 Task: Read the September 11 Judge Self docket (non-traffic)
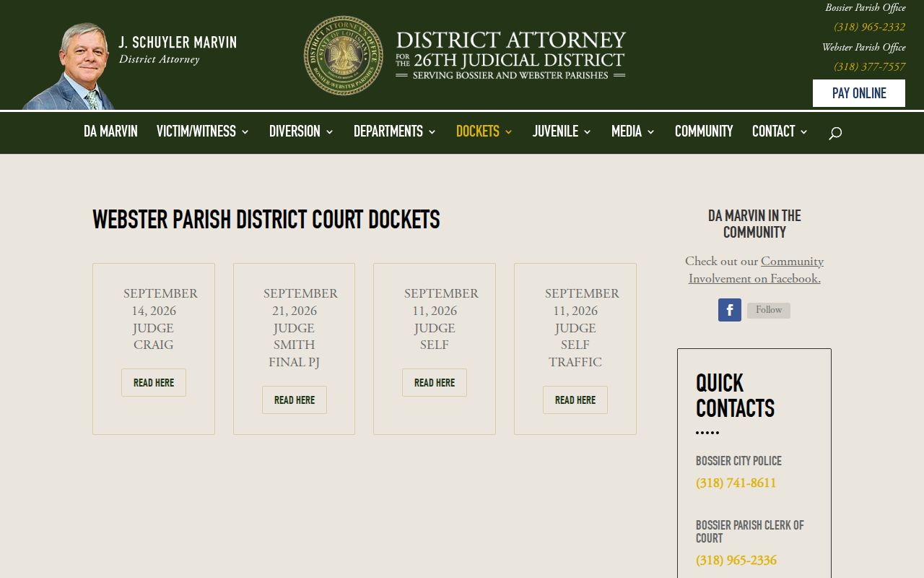point(435,383)
